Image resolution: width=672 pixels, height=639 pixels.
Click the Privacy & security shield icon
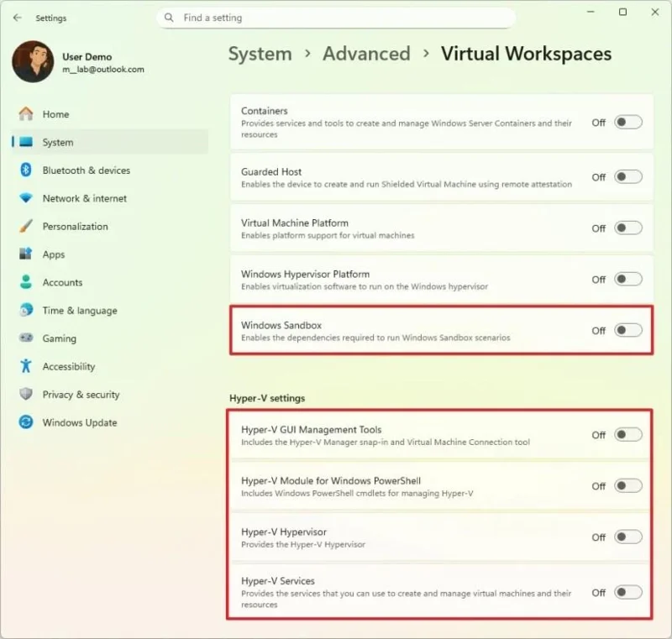click(26, 394)
